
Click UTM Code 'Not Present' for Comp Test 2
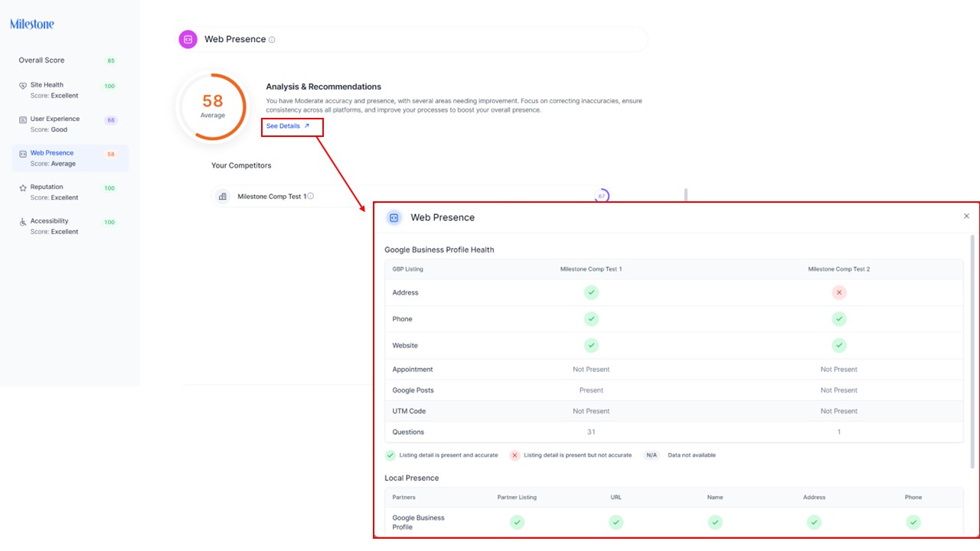click(839, 412)
